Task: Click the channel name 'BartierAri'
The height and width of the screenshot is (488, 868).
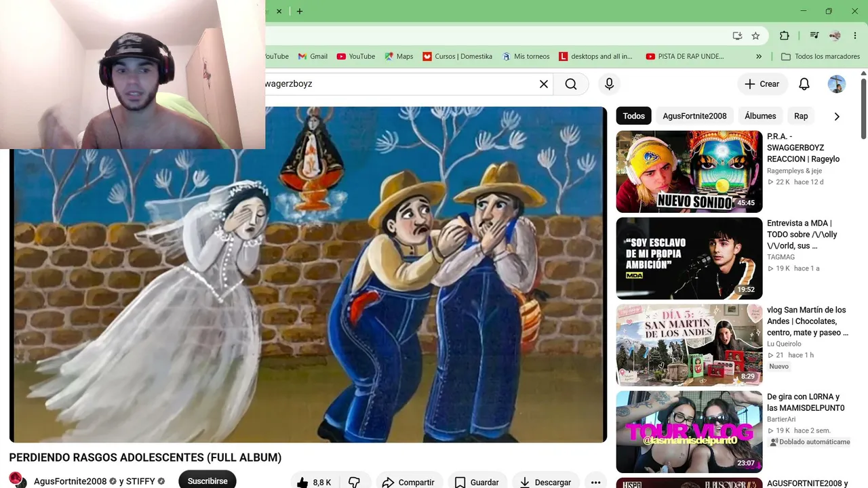Action: coord(781,420)
